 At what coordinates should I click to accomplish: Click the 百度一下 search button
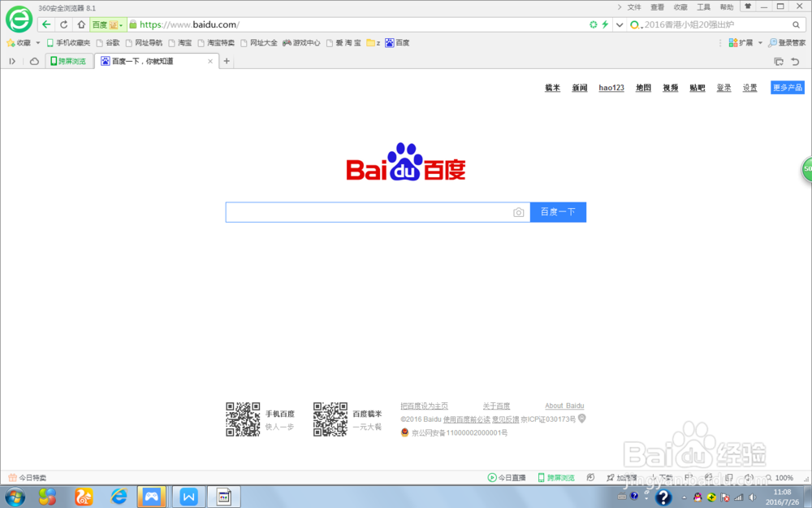click(558, 211)
